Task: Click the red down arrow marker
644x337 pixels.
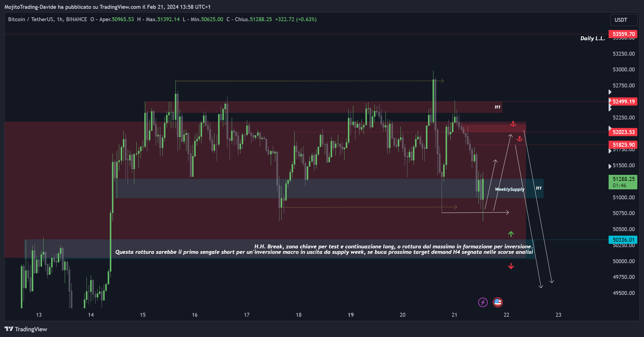Action: click(511, 266)
